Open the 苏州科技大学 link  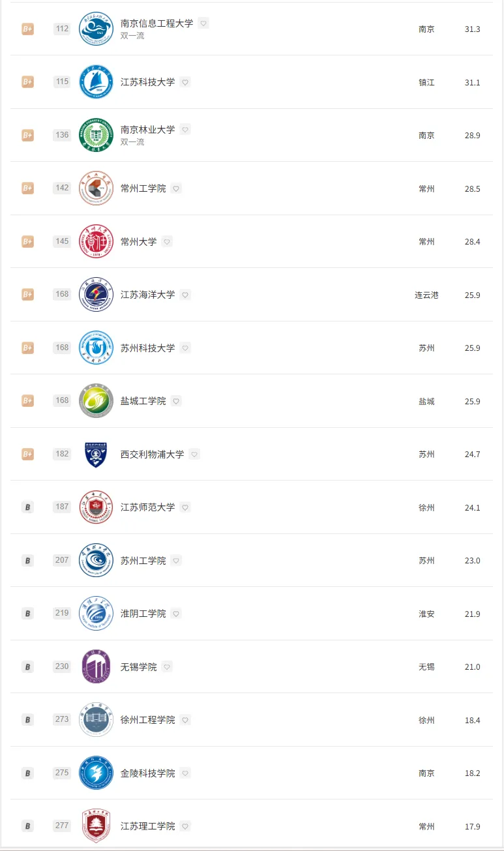coord(147,348)
